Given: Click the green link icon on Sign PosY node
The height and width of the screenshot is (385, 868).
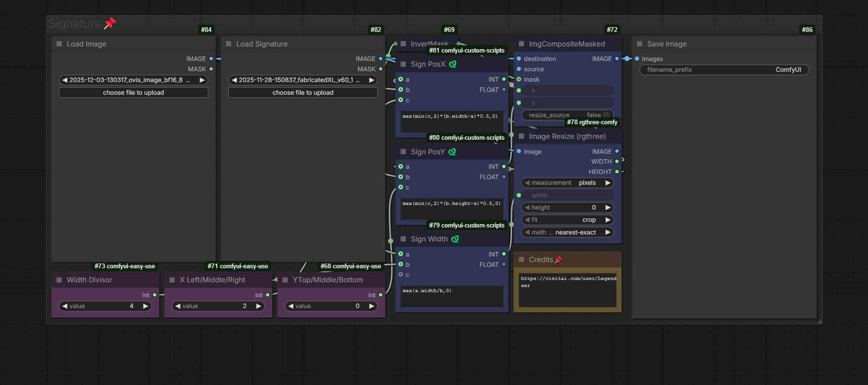Looking at the screenshot, I should click(452, 152).
